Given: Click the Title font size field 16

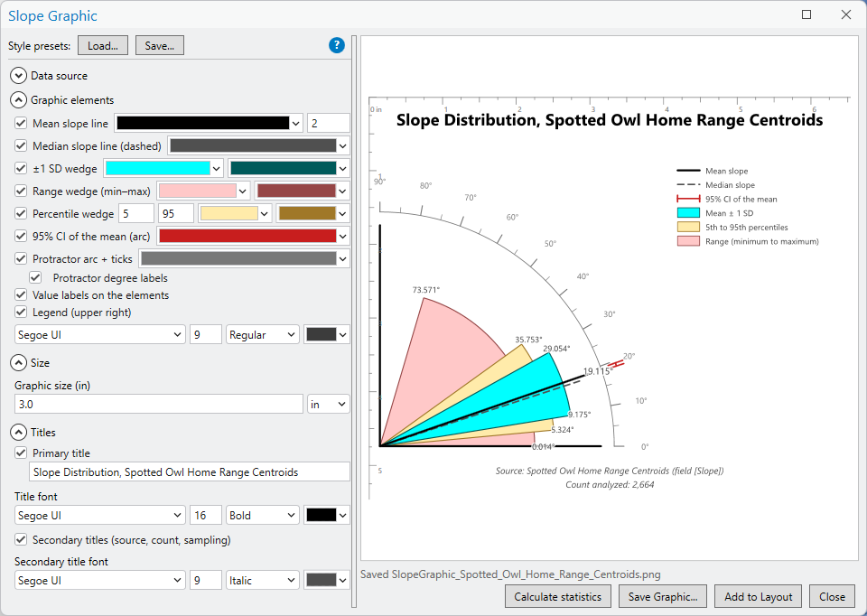Looking at the screenshot, I should coord(206,516).
